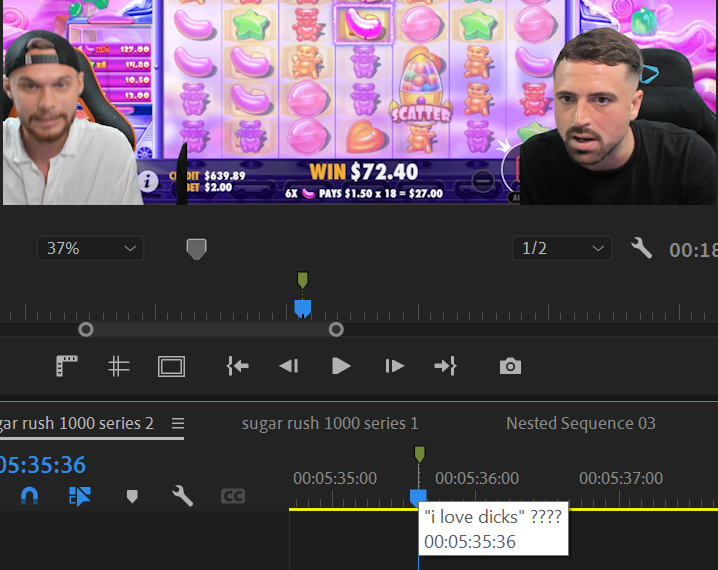Open timeline display settings wrench
Image resolution: width=718 pixels, height=570 pixels.
point(182,496)
